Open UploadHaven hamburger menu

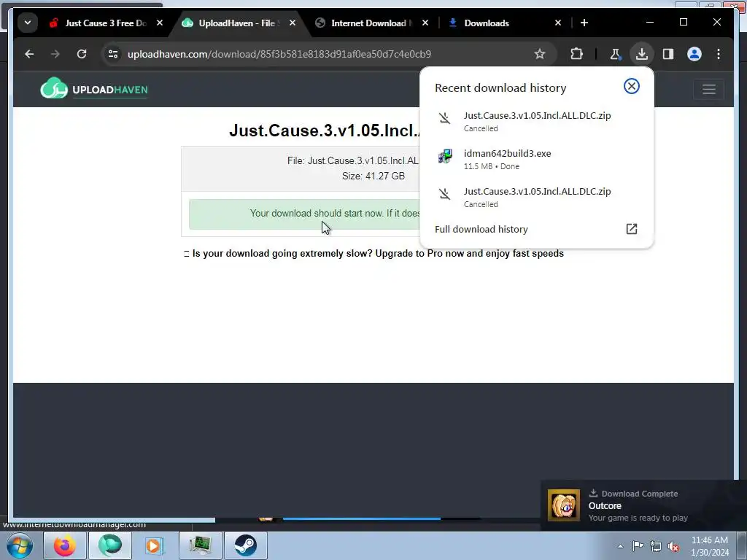[x=709, y=89]
